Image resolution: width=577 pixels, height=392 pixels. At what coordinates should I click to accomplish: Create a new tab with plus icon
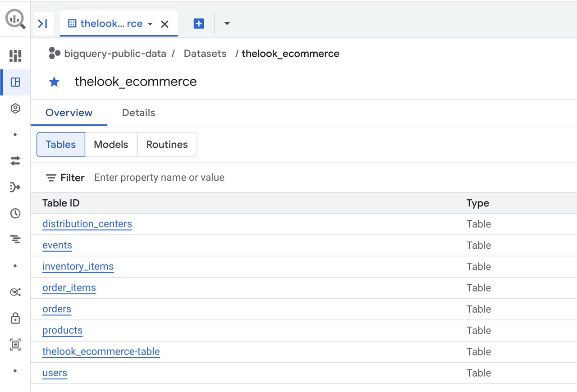[199, 24]
